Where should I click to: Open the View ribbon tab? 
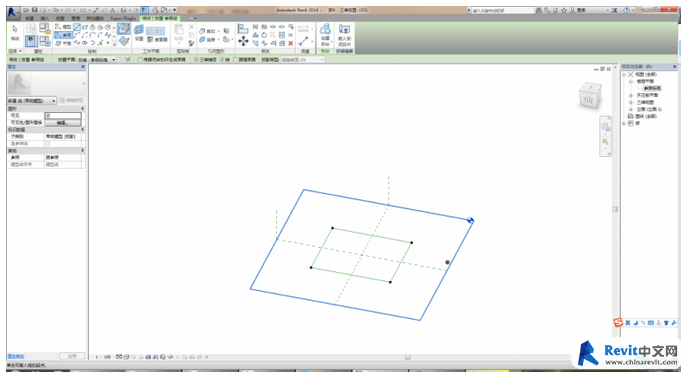60,18
